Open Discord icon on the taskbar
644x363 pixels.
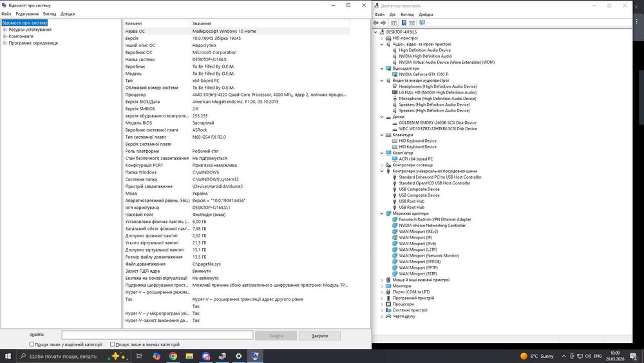[x=206, y=356]
